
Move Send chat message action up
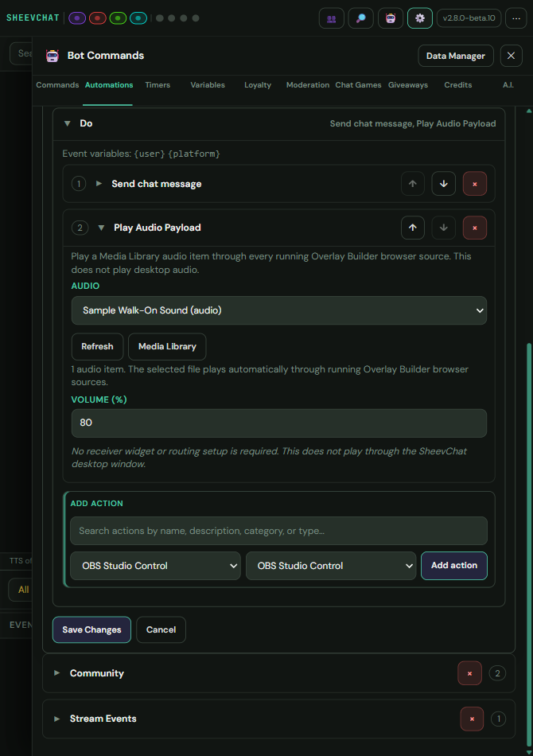(x=413, y=184)
